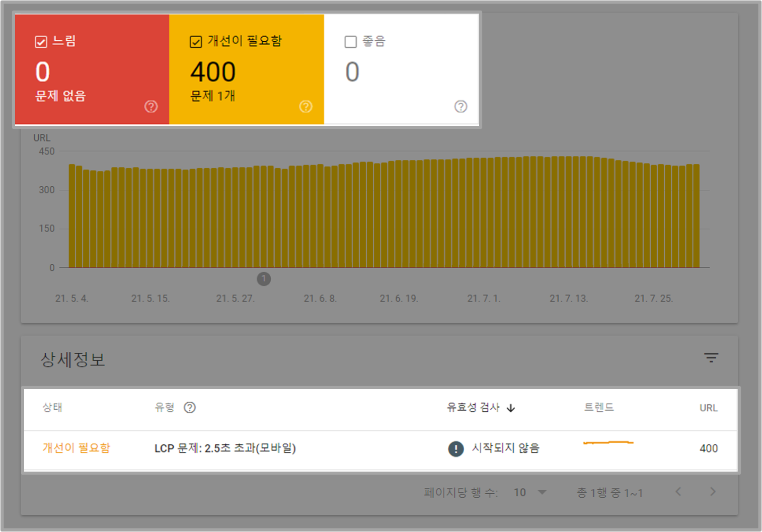Click the numbered marker below the chart
762x532 pixels.
click(x=264, y=279)
